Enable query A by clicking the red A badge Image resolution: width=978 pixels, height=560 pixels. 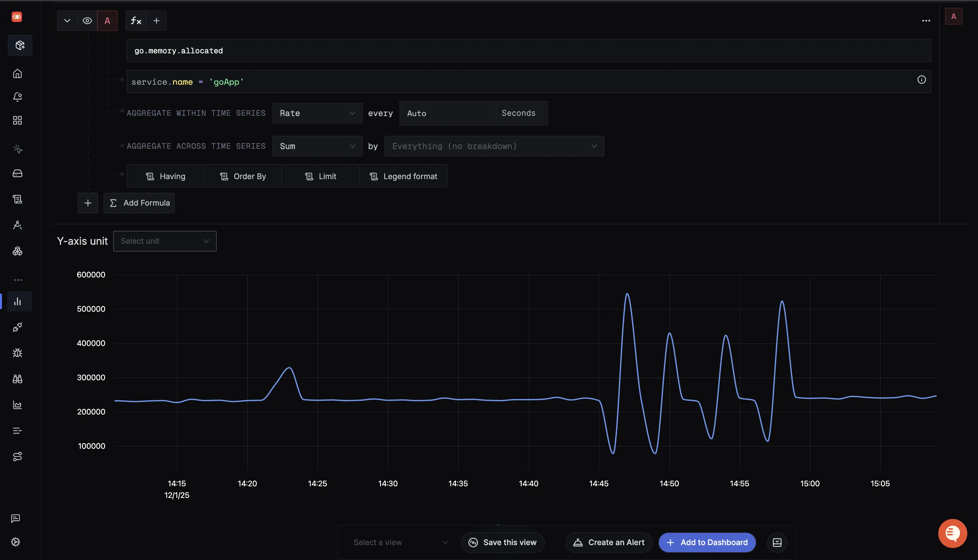click(108, 20)
